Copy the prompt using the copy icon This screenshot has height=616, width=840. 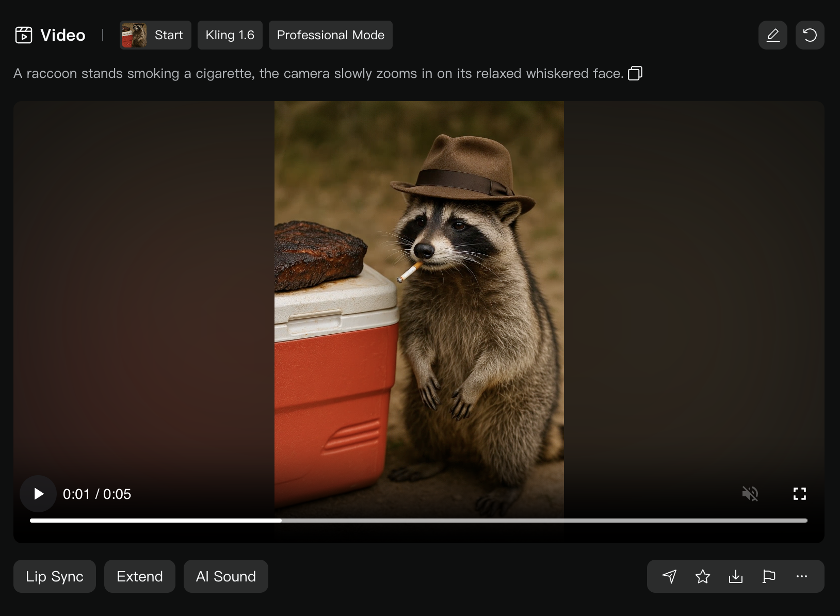635,73
